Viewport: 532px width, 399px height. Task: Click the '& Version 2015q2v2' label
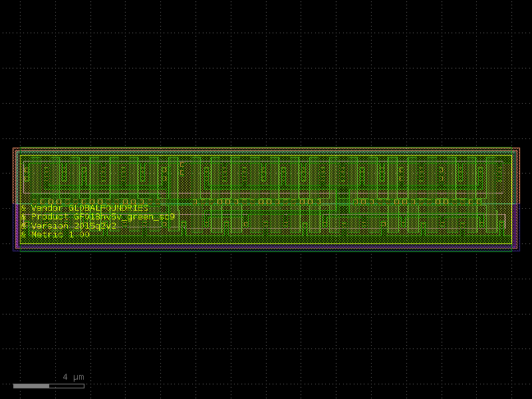coord(68,226)
